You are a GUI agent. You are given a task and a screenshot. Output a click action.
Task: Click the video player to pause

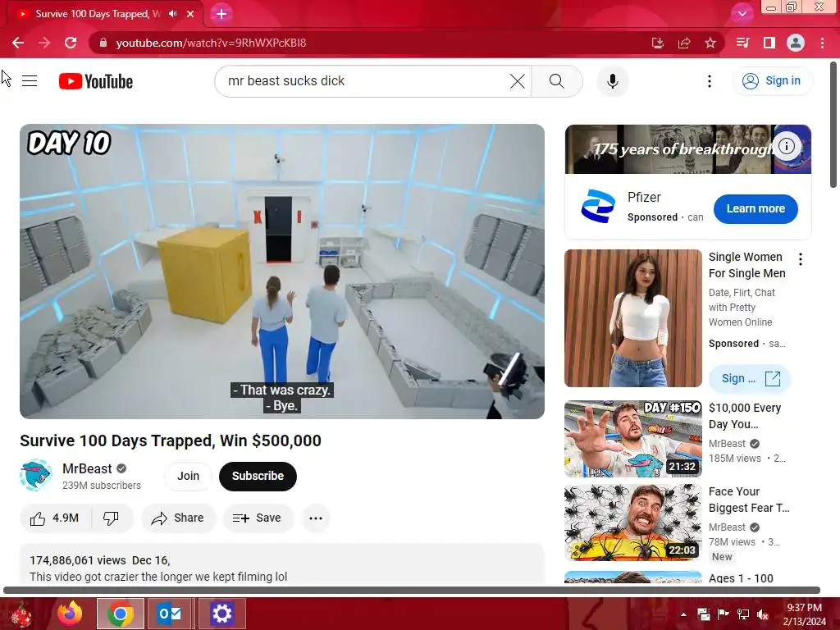pos(282,272)
